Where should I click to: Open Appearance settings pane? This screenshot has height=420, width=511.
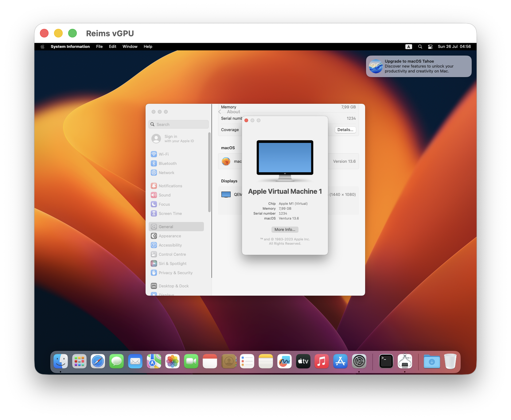coord(176,236)
